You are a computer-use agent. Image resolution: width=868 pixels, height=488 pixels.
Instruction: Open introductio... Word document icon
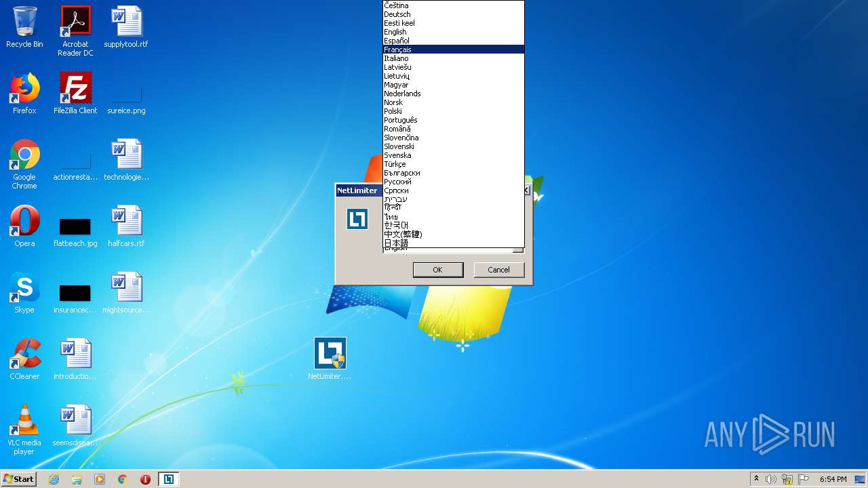[75, 359]
